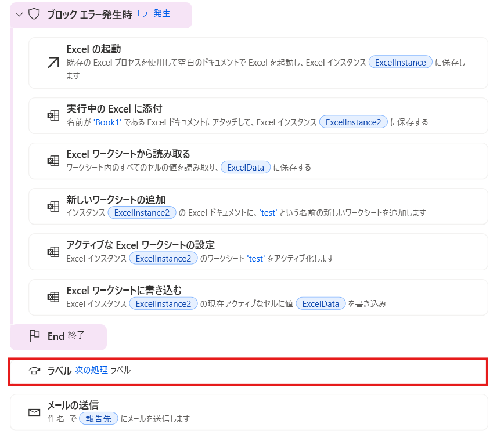The width and height of the screenshot is (504, 438).
Task: Collapse the ブロック エラー発生時 block chevron
Action: pyautogui.click(x=19, y=14)
